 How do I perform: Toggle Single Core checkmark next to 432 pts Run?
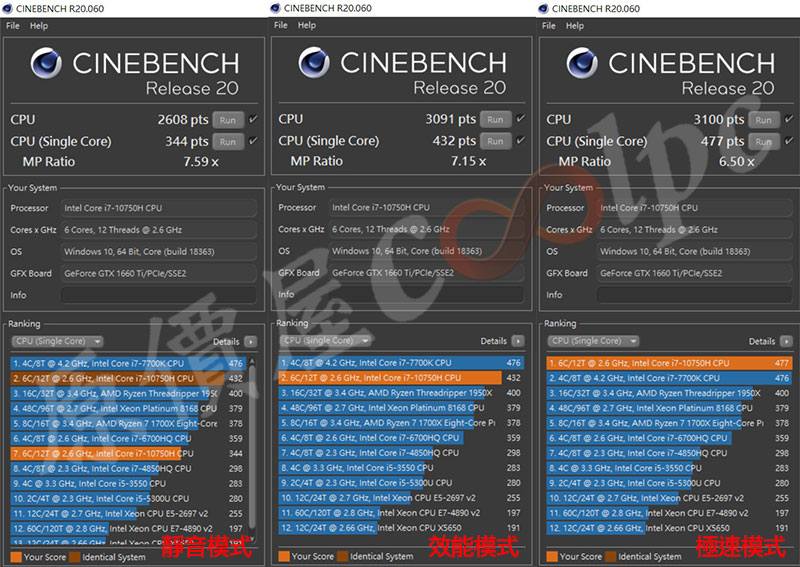520,140
